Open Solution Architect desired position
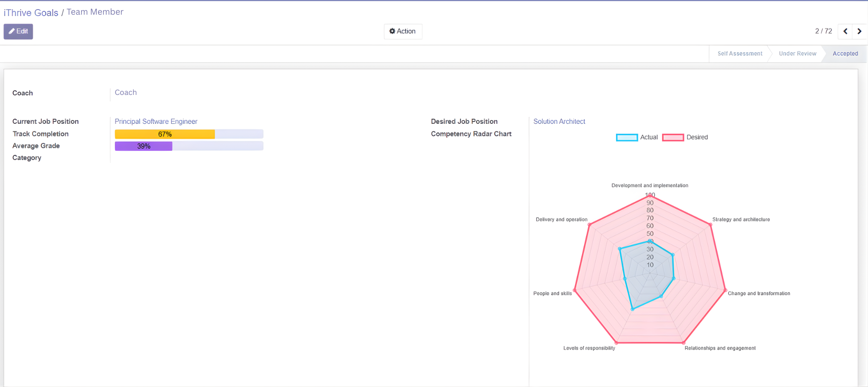The height and width of the screenshot is (387, 868). [559, 122]
